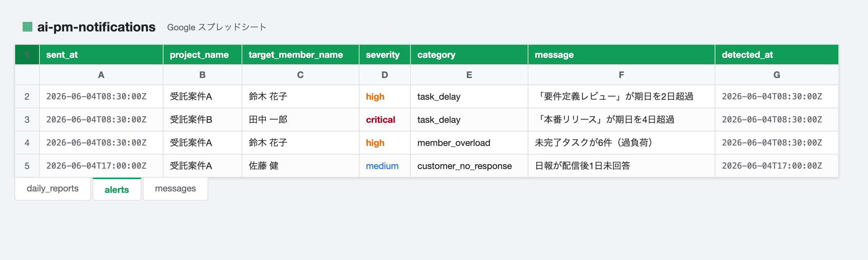The width and height of the screenshot is (868, 260).
Task: Click 受託案件A in row 4
Action: point(203,143)
